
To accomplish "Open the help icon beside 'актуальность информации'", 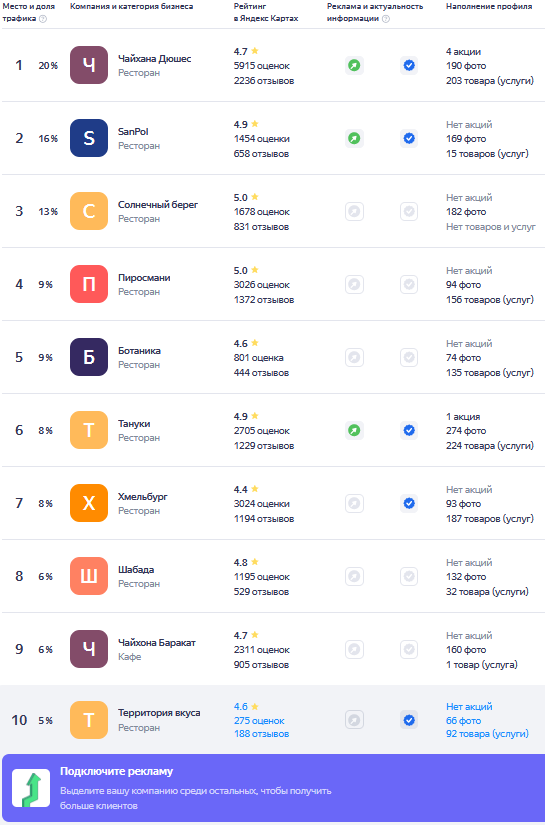I will tap(386, 19).
